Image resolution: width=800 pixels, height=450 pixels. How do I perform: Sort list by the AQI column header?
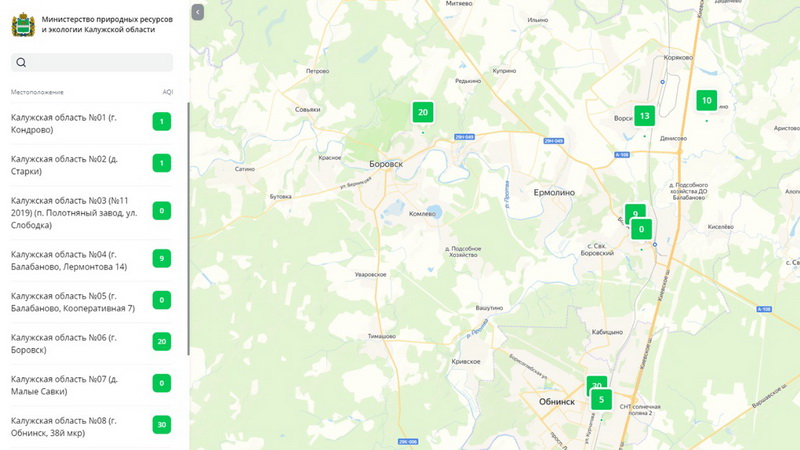pyautogui.click(x=167, y=92)
